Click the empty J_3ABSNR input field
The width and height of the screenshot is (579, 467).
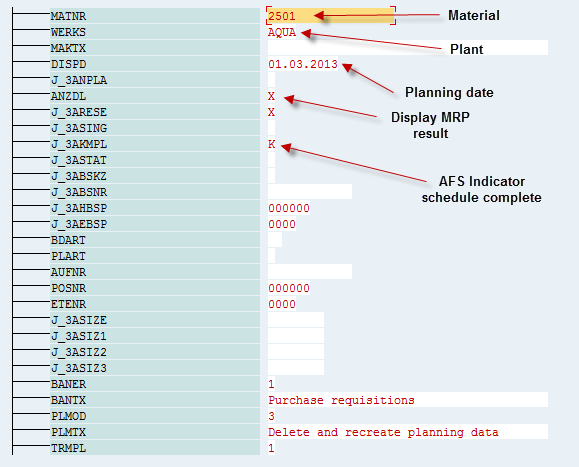(x=310, y=192)
